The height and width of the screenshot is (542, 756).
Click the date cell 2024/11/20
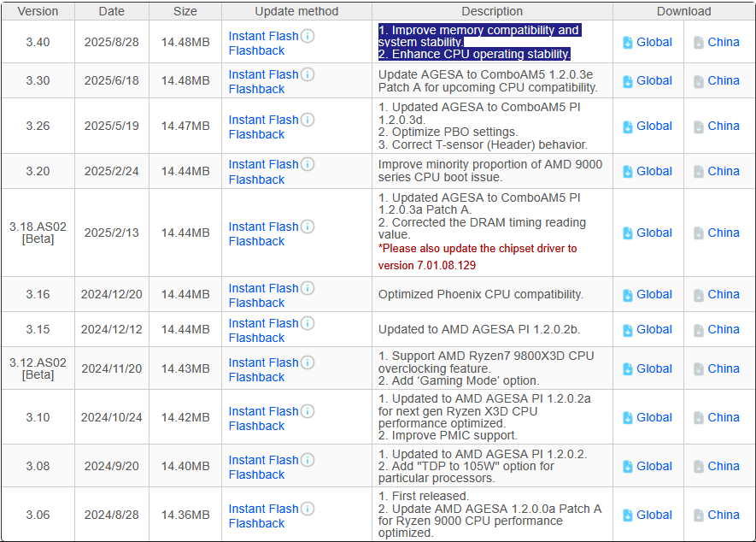tap(111, 368)
